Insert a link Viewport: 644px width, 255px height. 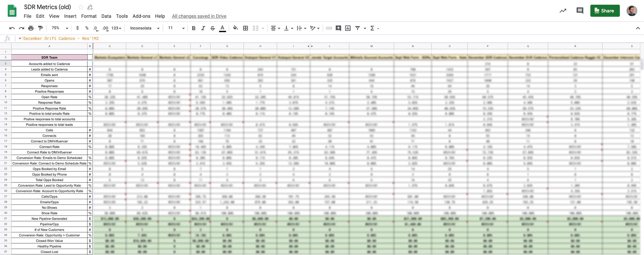pyautogui.click(x=329, y=28)
